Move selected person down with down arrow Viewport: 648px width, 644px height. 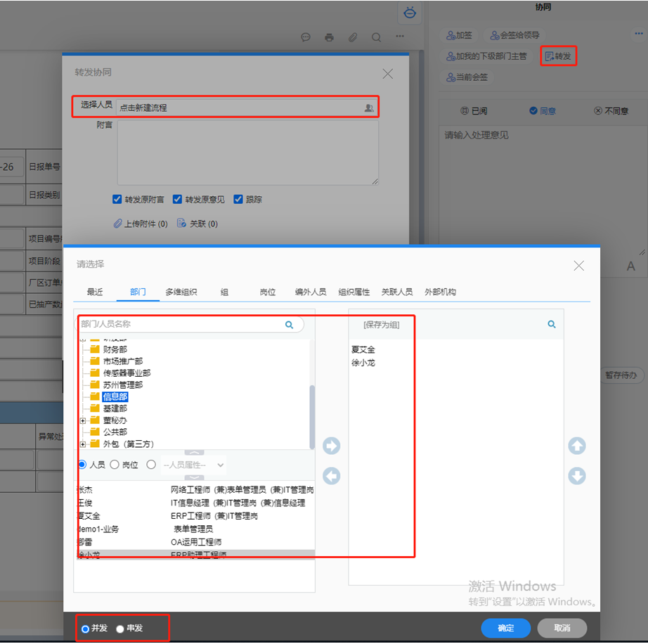[576, 476]
